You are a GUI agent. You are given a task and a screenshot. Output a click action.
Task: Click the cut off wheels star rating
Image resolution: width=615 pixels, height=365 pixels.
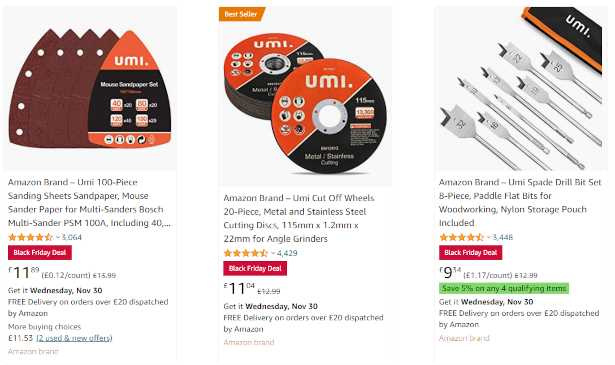tap(246, 253)
